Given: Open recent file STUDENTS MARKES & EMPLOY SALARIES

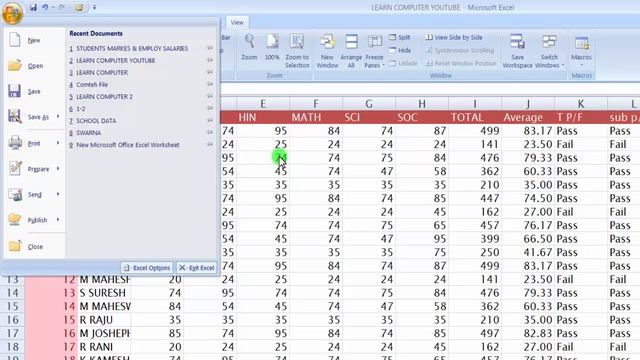Looking at the screenshot, I should pos(132,48).
